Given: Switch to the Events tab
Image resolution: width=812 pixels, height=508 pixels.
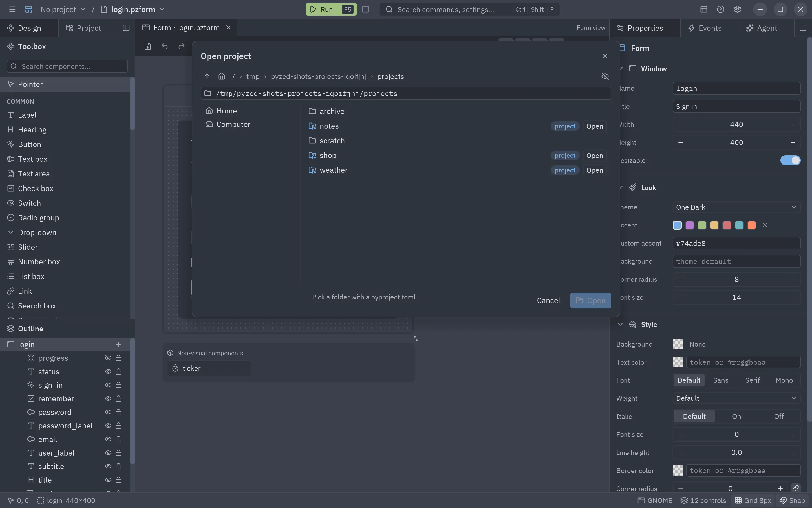Looking at the screenshot, I should [709, 28].
